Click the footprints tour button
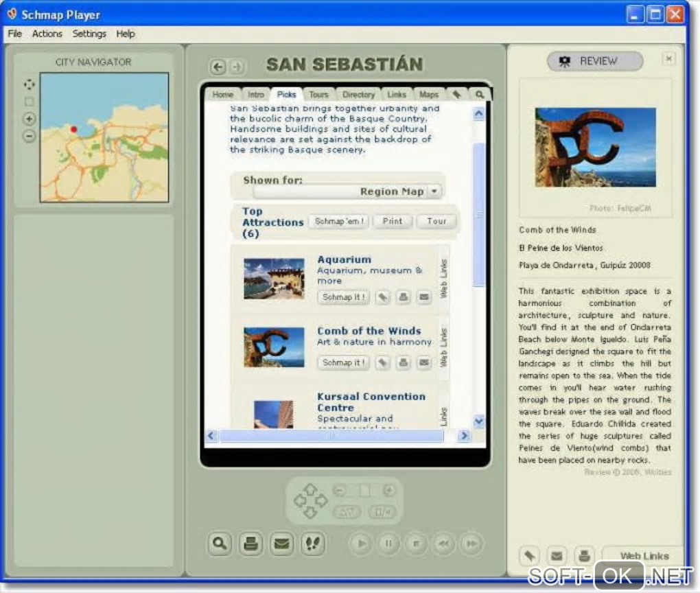This screenshot has width=700, height=593. [x=313, y=544]
